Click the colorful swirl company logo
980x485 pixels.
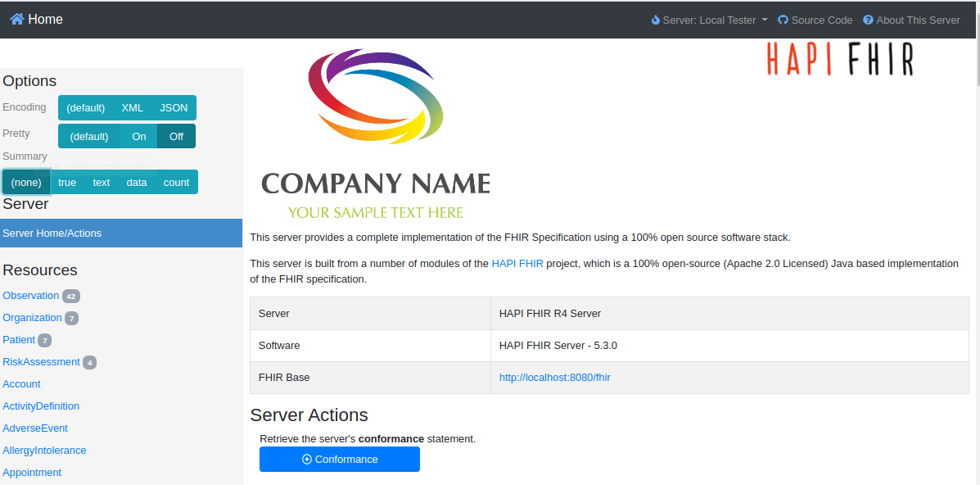(376, 96)
